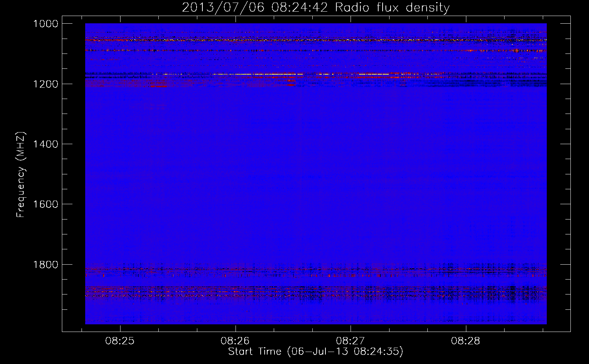Image resolution: width=589 pixels, height=364 pixels.
Task: Click the 08:25 time tick label
Action: [x=120, y=341]
